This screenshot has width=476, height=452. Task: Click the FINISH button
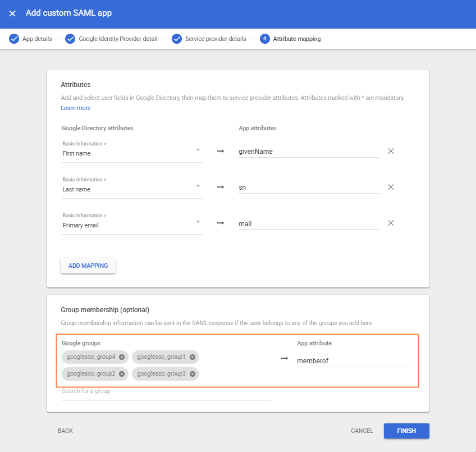[406, 431]
